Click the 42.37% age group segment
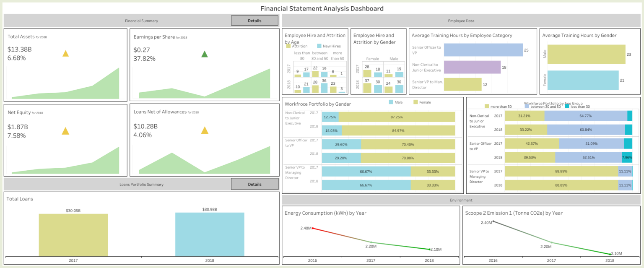This screenshot has width=644, height=268. [532, 143]
